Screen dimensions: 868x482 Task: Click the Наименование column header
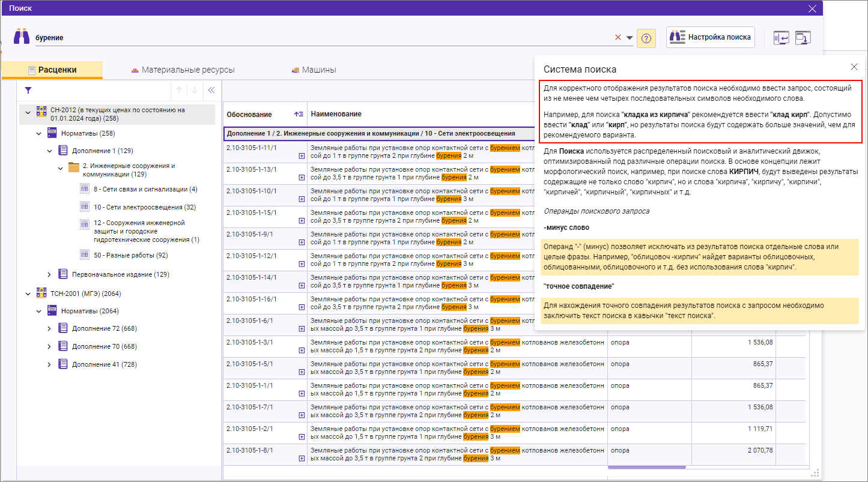336,114
